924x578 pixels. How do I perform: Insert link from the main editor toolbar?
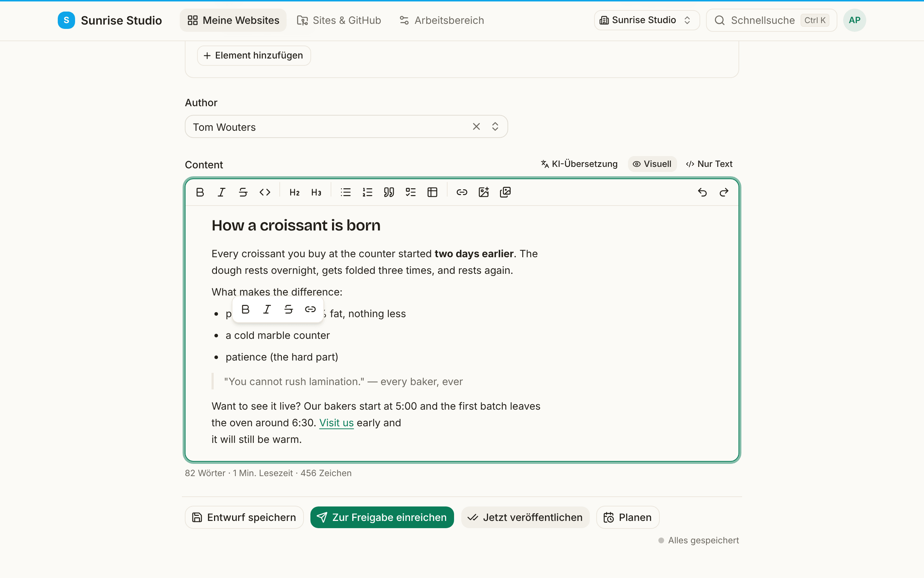[462, 192]
